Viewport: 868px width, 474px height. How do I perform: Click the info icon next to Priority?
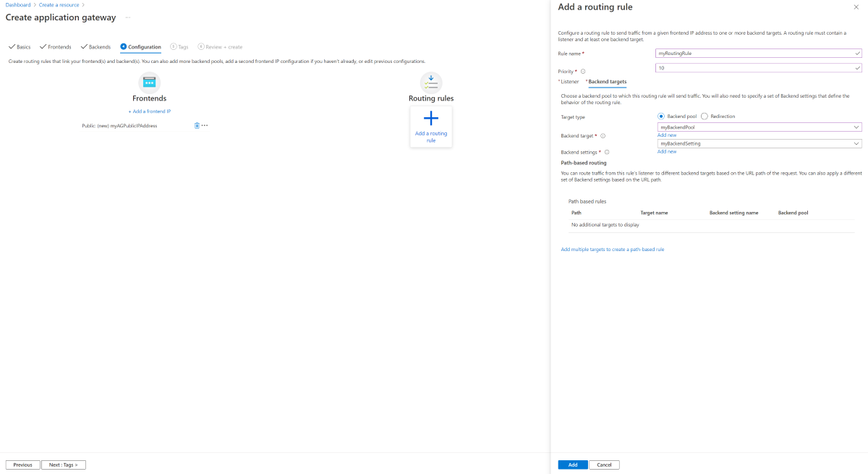[x=583, y=72]
